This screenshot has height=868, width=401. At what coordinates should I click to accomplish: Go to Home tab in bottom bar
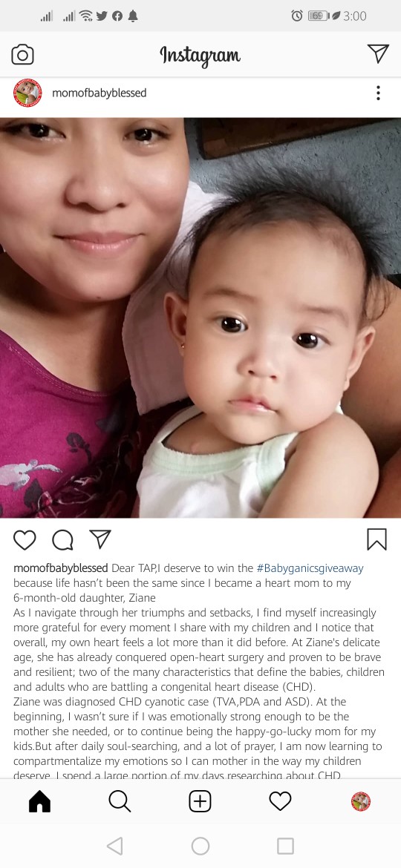coord(40,801)
